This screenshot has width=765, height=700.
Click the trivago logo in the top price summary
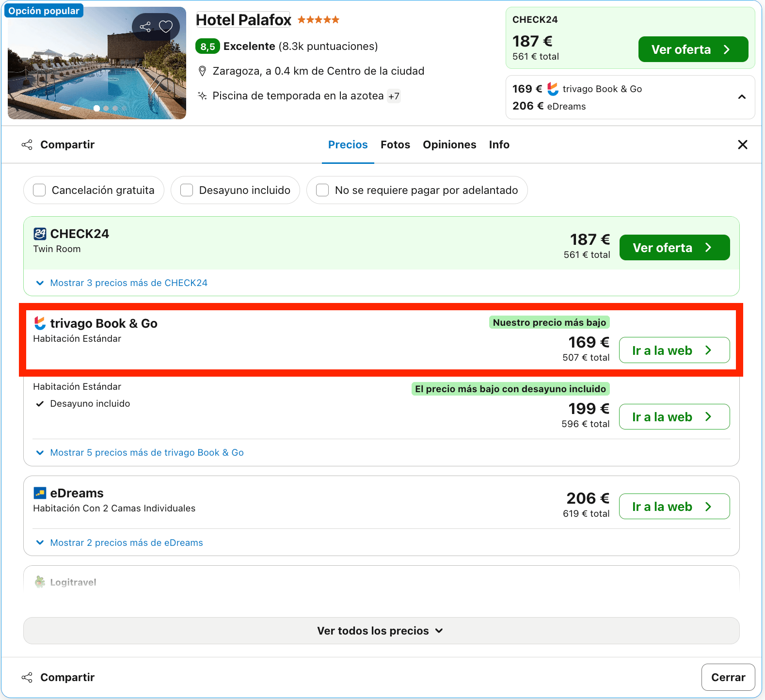click(x=553, y=89)
